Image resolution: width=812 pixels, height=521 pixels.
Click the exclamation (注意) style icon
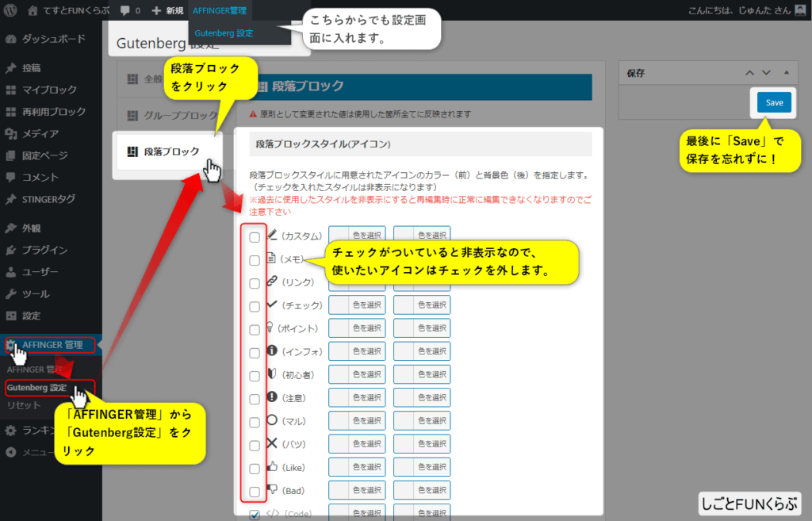[272, 396]
